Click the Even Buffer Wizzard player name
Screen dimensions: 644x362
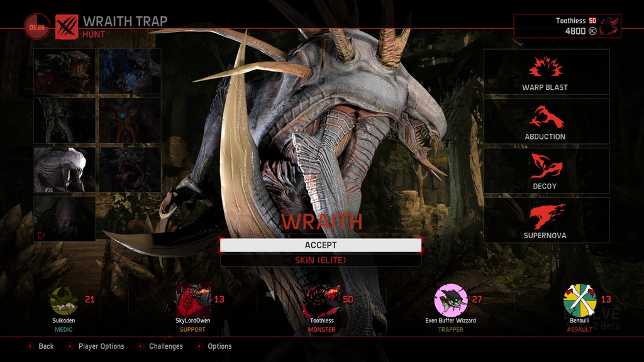tap(450, 321)
